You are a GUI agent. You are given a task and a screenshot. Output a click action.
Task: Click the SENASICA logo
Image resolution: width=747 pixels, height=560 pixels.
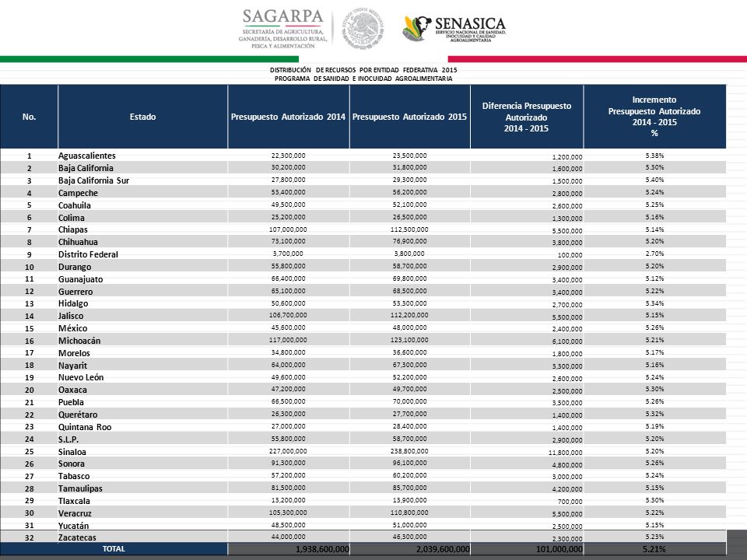coord(454,29)
